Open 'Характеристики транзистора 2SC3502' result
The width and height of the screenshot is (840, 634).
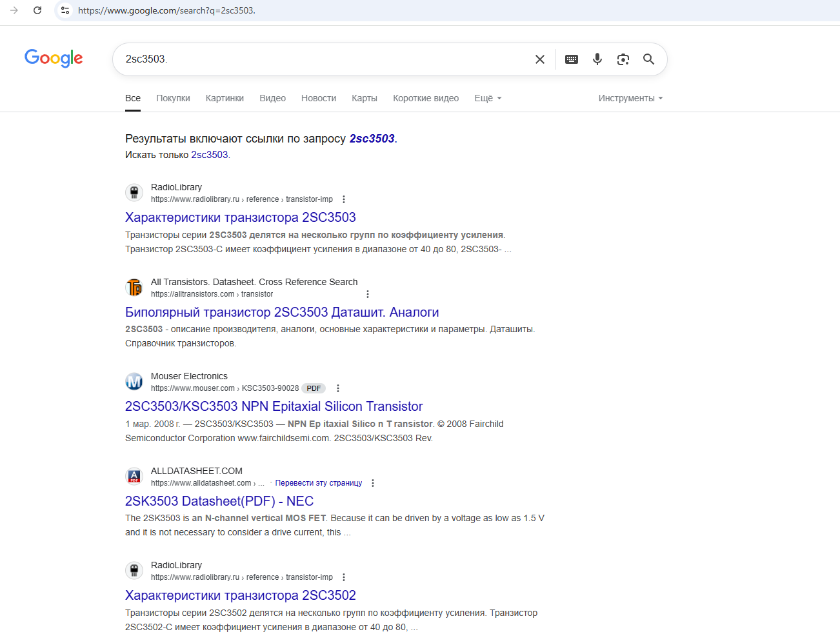click(x=241, y=595)
